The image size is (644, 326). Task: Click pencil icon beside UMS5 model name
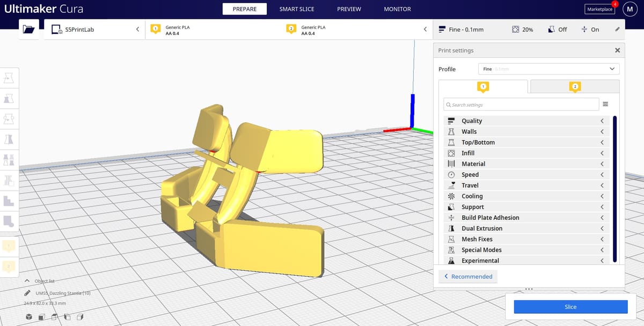click(x=27, y=293)
